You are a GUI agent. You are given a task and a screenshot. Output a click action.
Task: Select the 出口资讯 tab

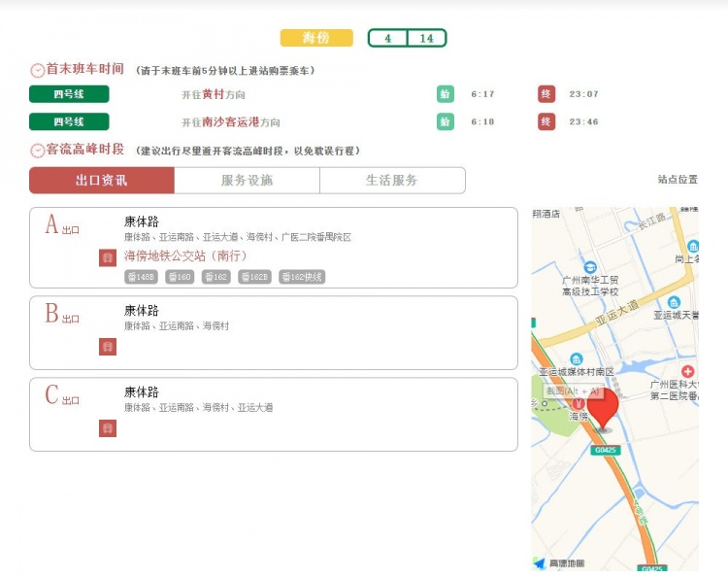(x=102, y=181)
